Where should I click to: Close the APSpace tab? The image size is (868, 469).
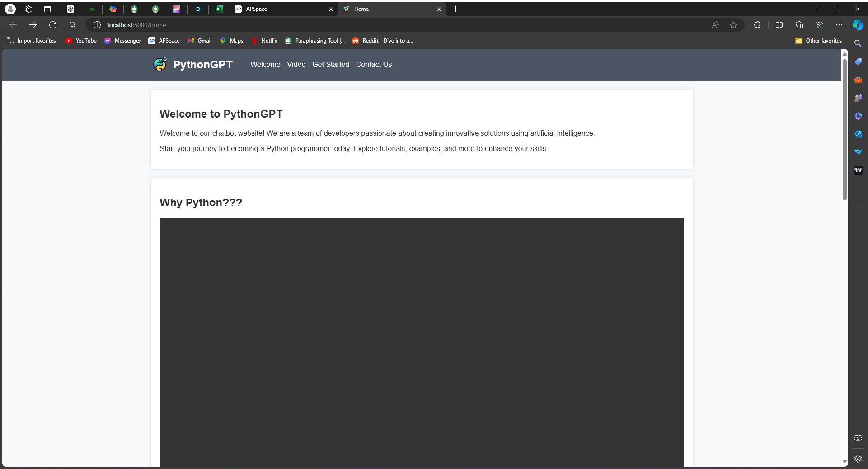click(331, 9)
